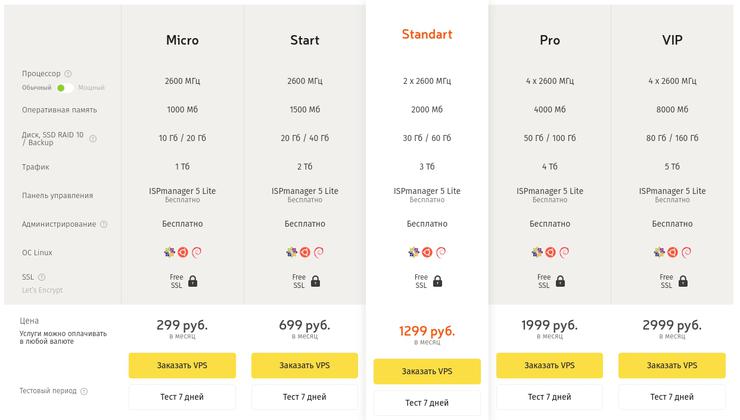Viewport: 740px width, 420px height.
Task: Click the help icon next to SSL
Action: [42, 276]
